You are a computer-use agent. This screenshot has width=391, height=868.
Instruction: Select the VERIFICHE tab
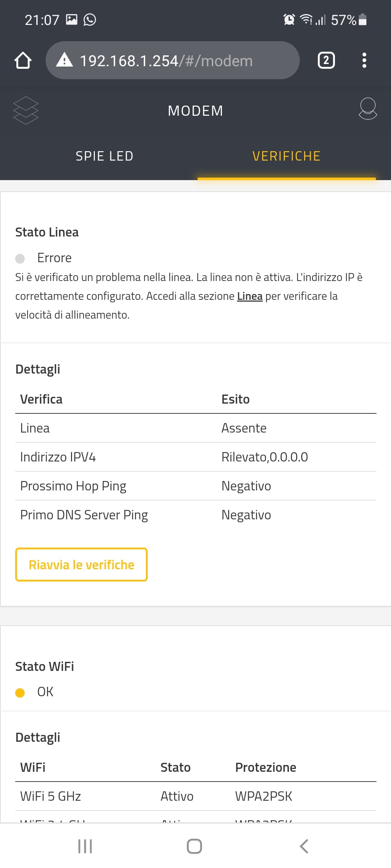tap(286, 156)
